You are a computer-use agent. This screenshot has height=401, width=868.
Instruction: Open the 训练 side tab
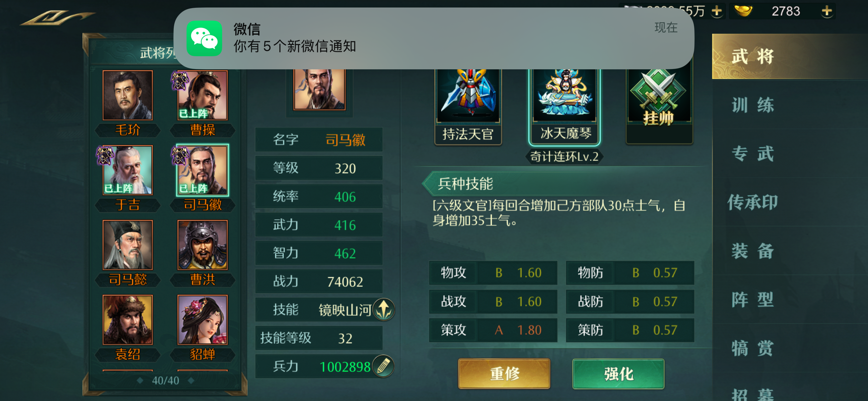(x=753, y=105)
